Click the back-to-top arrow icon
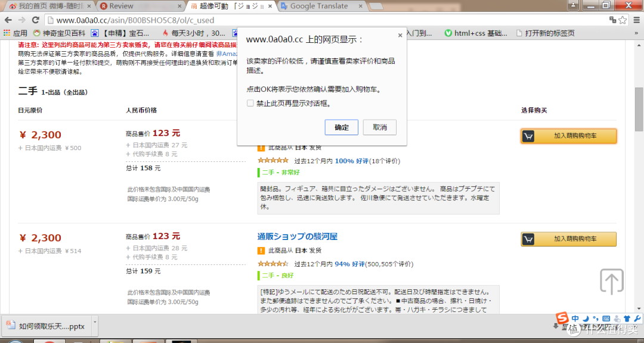 coord(612,282)
